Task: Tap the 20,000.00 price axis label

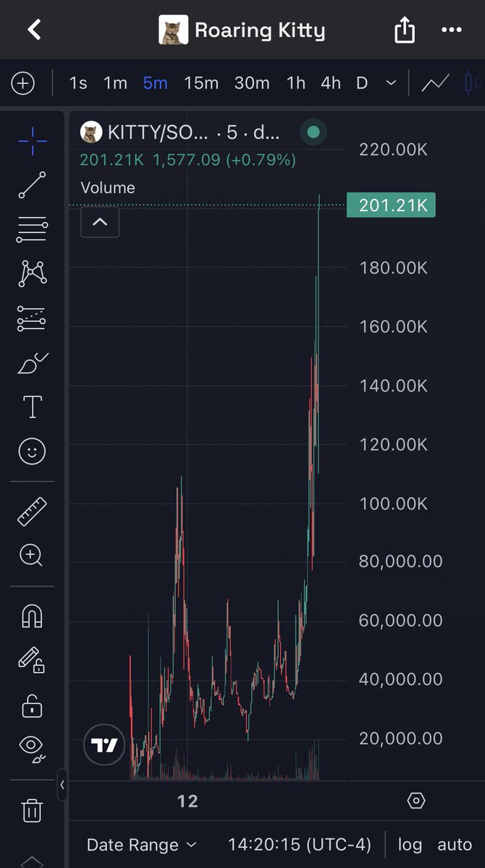Action: 400,738
